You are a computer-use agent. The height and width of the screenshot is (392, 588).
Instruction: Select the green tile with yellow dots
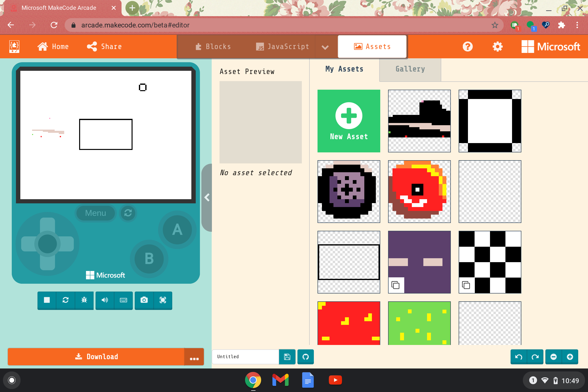419,323
